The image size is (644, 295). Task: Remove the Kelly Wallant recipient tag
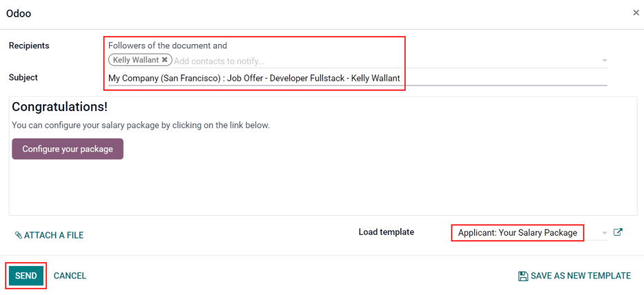164,60
